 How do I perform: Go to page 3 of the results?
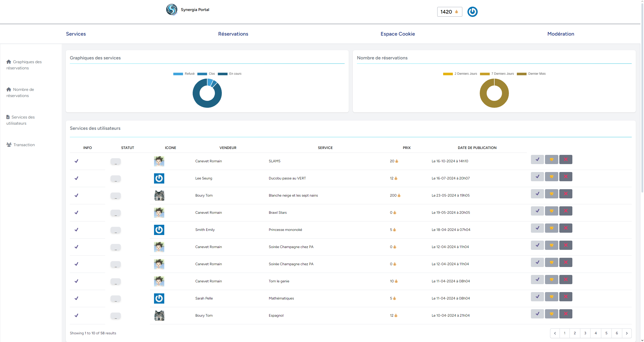click(585, 333)
